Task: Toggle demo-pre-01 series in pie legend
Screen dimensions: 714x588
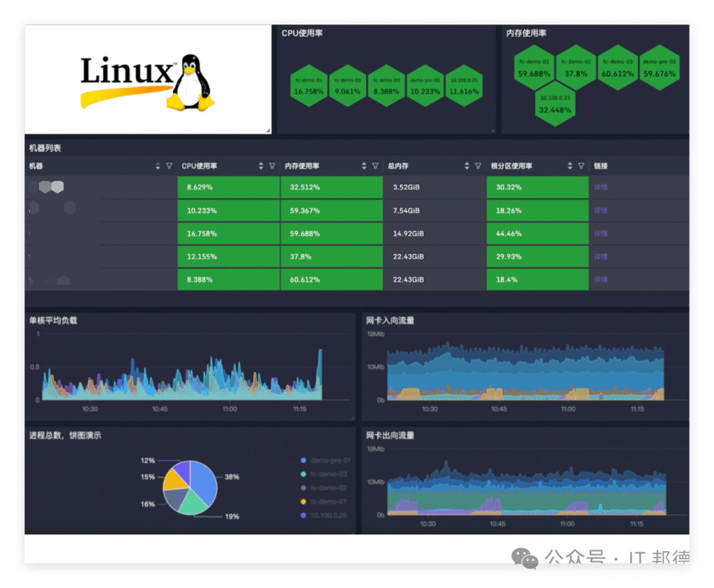Action: (x=326, y=460)
